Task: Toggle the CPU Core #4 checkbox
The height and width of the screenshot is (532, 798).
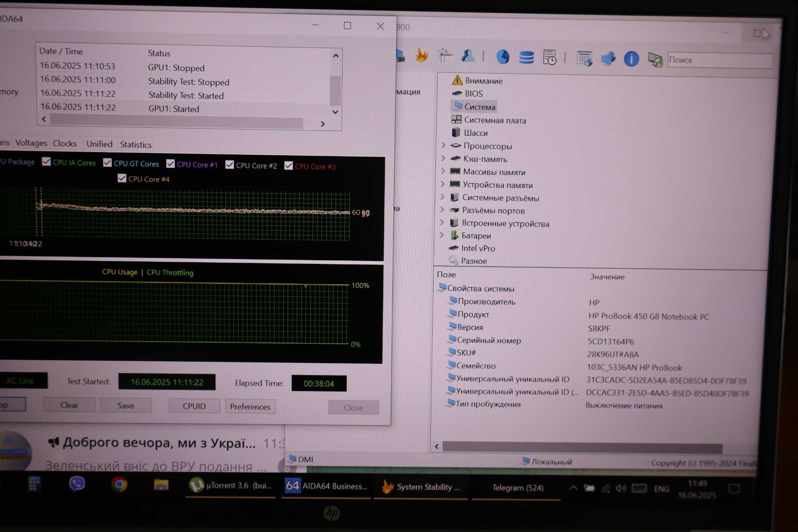Action: (122, 178)
